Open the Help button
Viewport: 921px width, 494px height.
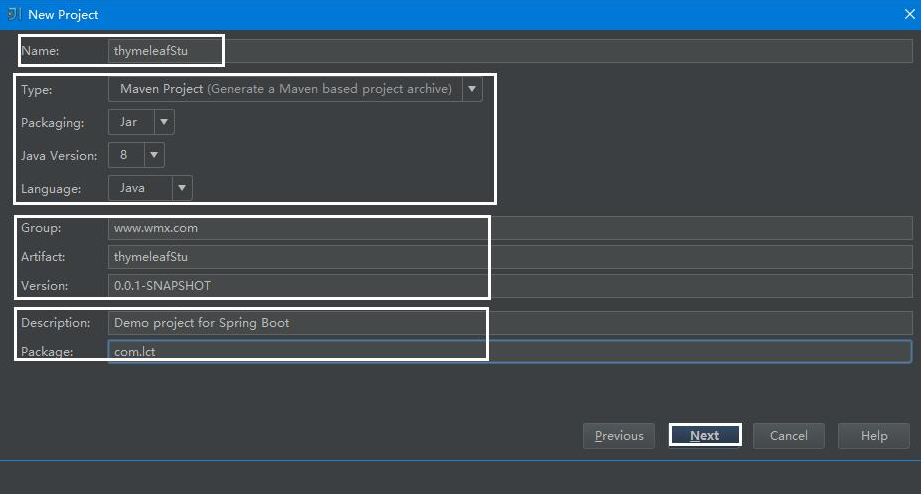(874, 436)
